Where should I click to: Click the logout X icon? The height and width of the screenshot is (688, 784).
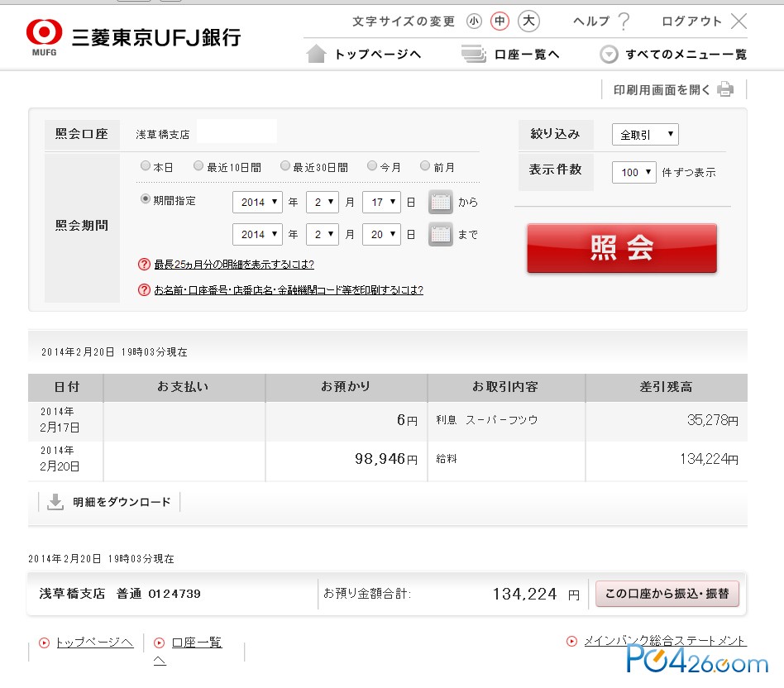pyautogui.click(x=739, y=21)
